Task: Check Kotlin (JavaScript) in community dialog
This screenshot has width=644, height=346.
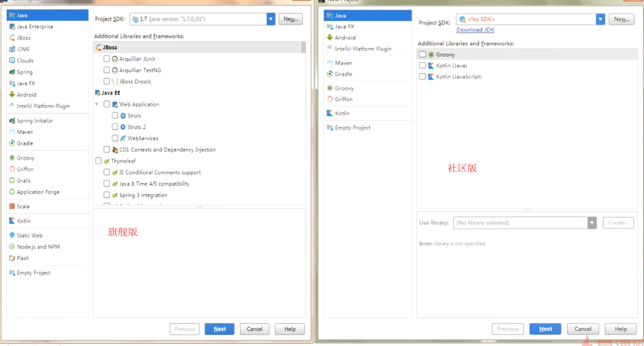Action: pos(423,77)
